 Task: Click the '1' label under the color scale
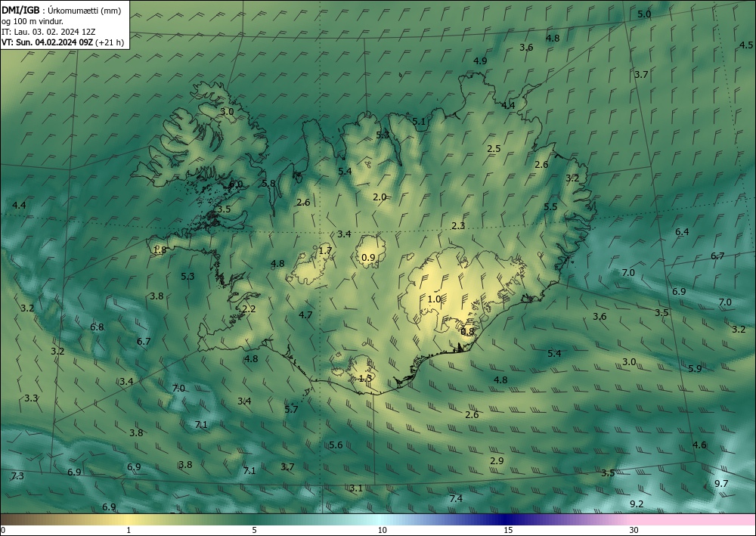click(128, 530)
